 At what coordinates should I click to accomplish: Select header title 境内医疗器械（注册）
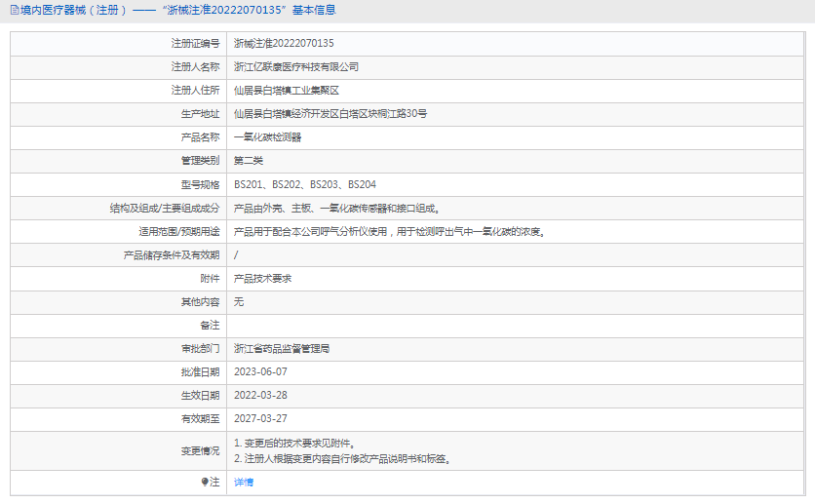[x=73, y=10]
